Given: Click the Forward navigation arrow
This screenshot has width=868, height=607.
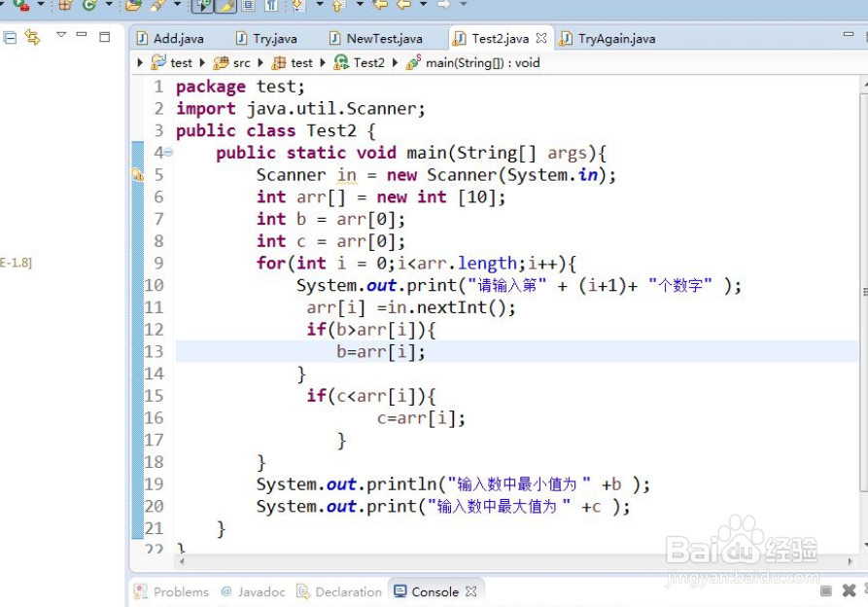Looking at the screenshot, I should click(443, 5).
